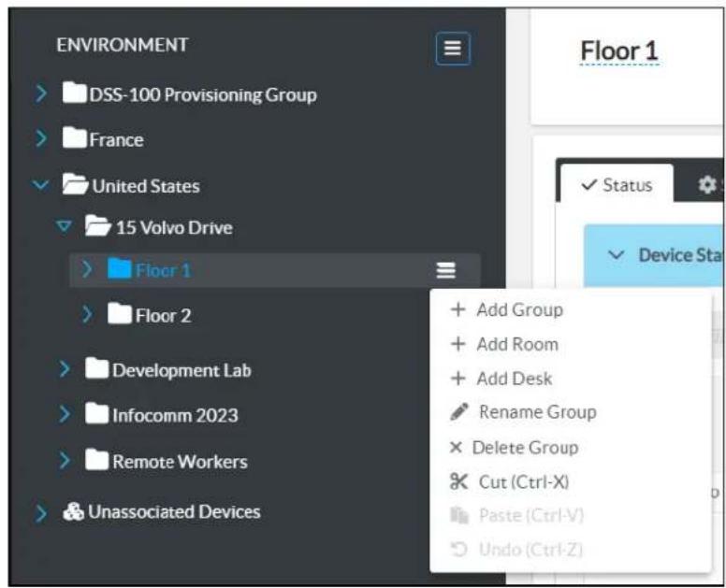Click the X icon beside Delete Group
This screenshot has height=588, width=726.
click(x=456, y=448)
